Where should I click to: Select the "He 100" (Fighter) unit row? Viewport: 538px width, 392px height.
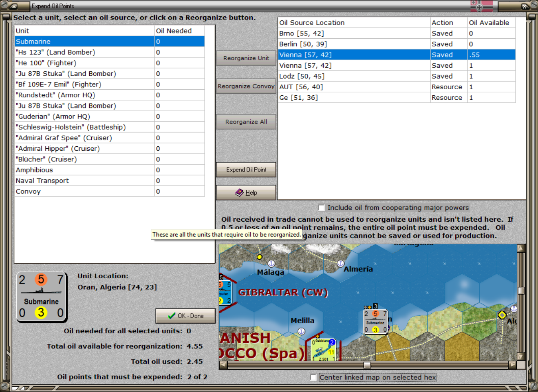click(x=109, y=63)
